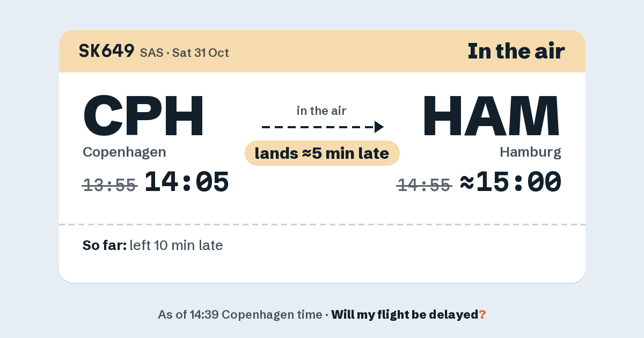
Task: Click the dashed divider line in card
Action: click(322, 224)
